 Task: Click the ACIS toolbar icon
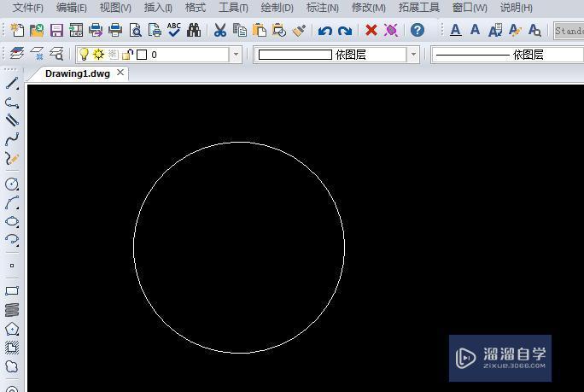(76, 30)
